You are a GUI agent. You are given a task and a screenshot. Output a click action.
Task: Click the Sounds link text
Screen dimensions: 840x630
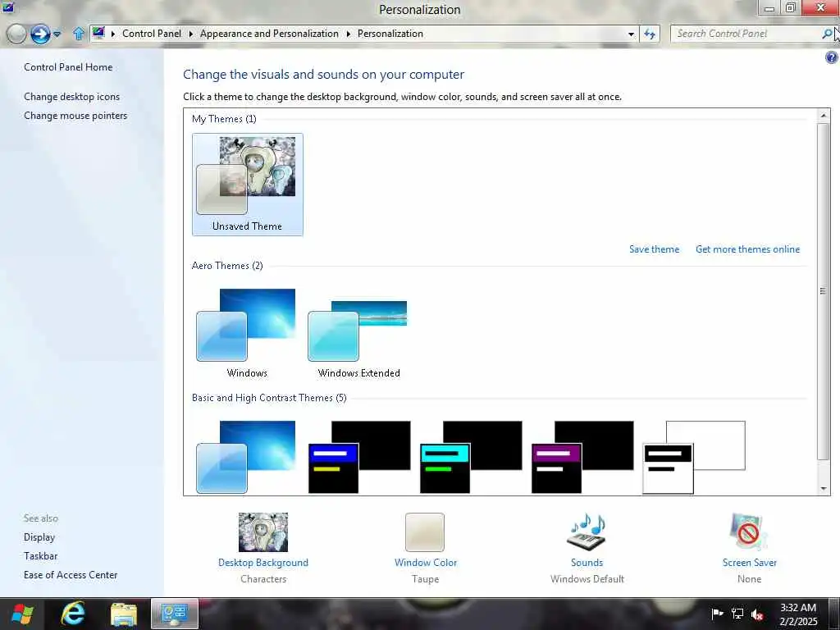[587, 563]
